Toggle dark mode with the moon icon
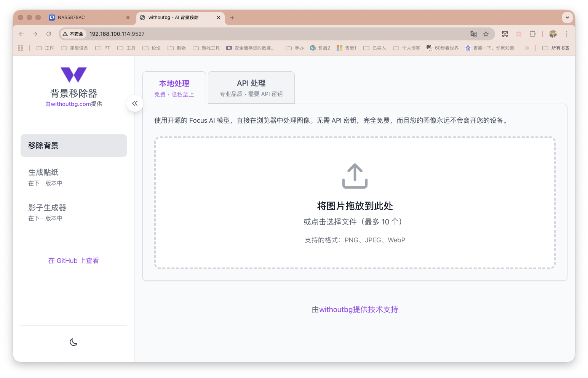 [73, 342]
